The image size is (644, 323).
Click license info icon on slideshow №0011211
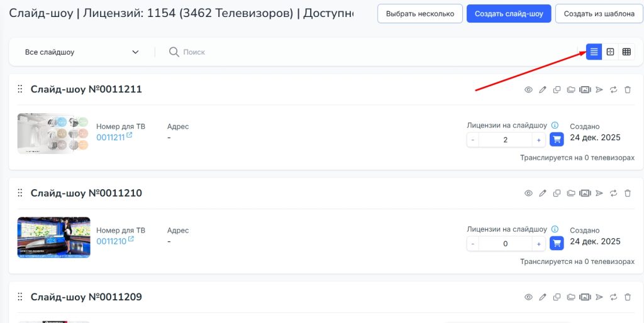point(555,126)
